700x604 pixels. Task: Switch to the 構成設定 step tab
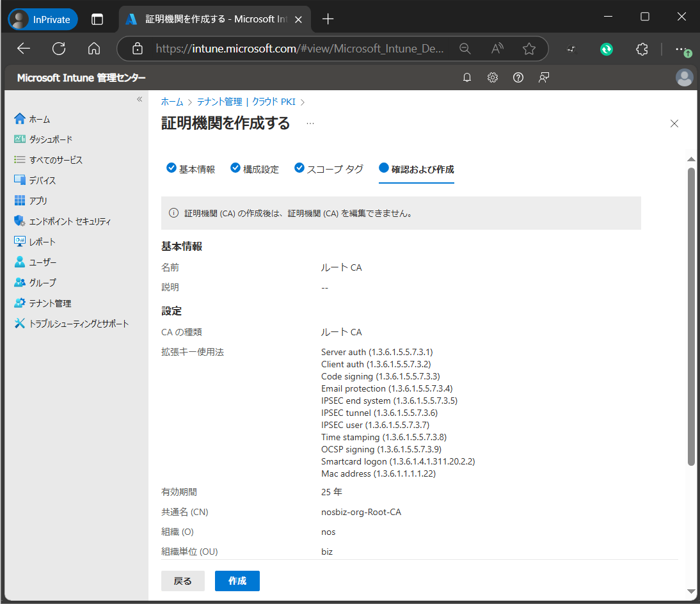(x=255, y=169)
